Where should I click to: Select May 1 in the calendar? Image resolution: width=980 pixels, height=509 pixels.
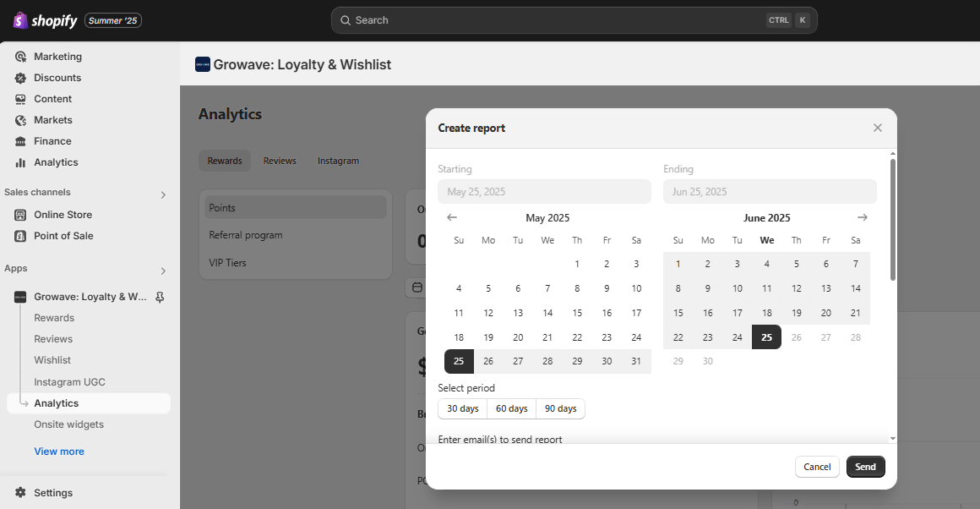[577, 264]
